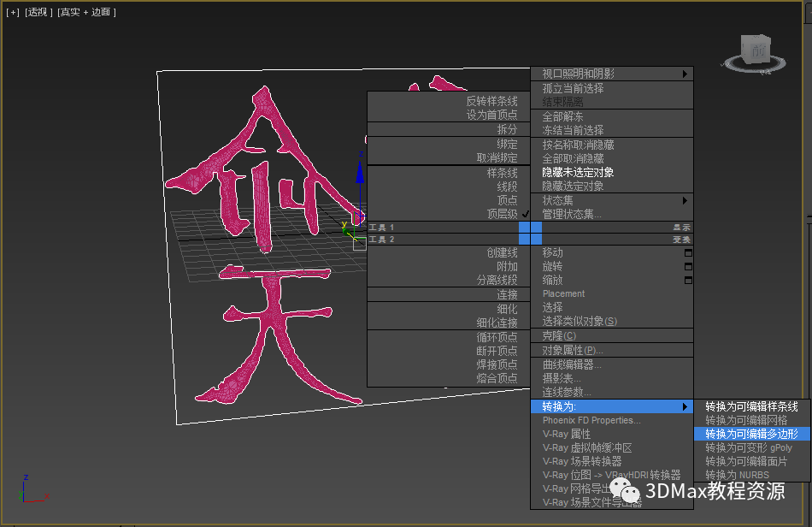The width and height of the screenshot is (812, 527).
Task: Select 移动 transform entry
Action: pyautogui.click(x=552, y=253)
